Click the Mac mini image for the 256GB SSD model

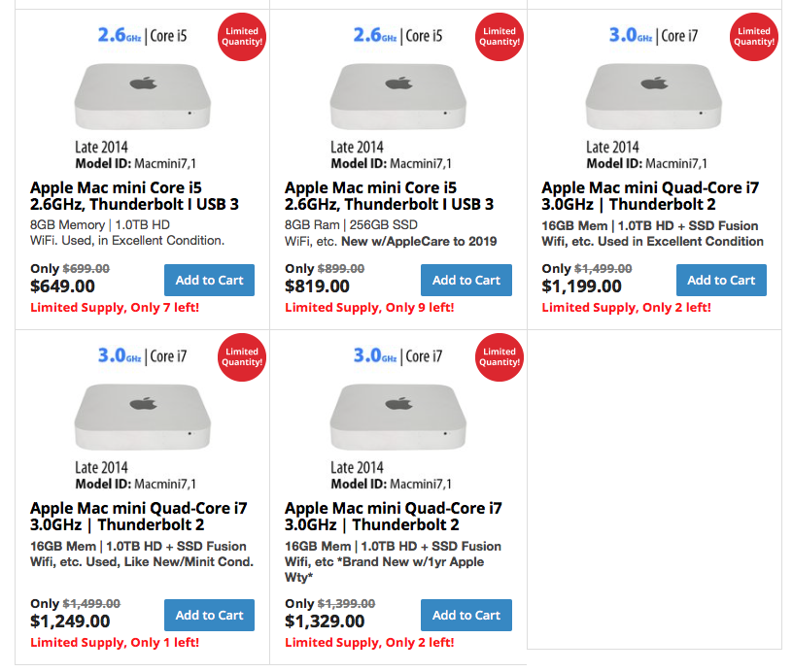pos(398,96)
